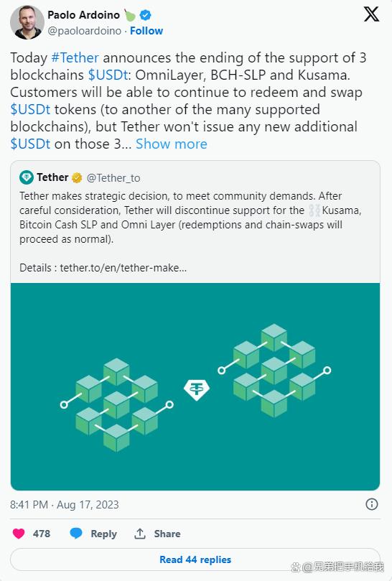Click the Tether blockchain image

click(x=195, y=386)
